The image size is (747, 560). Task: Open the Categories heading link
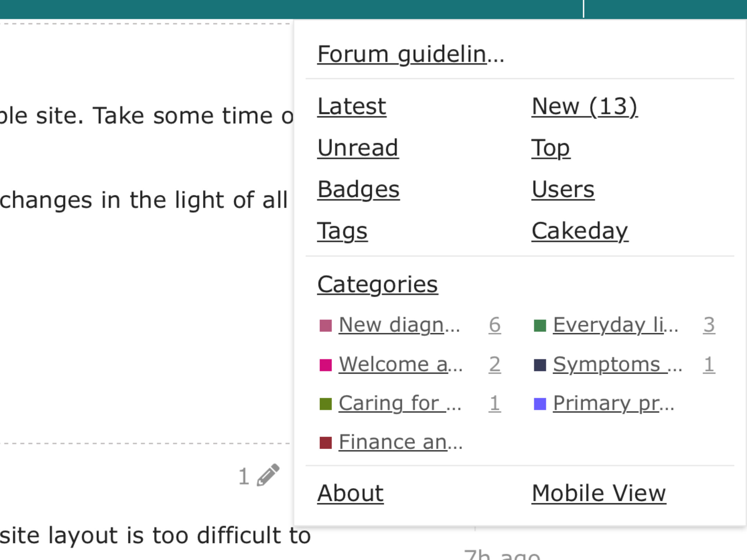[378, 284]
